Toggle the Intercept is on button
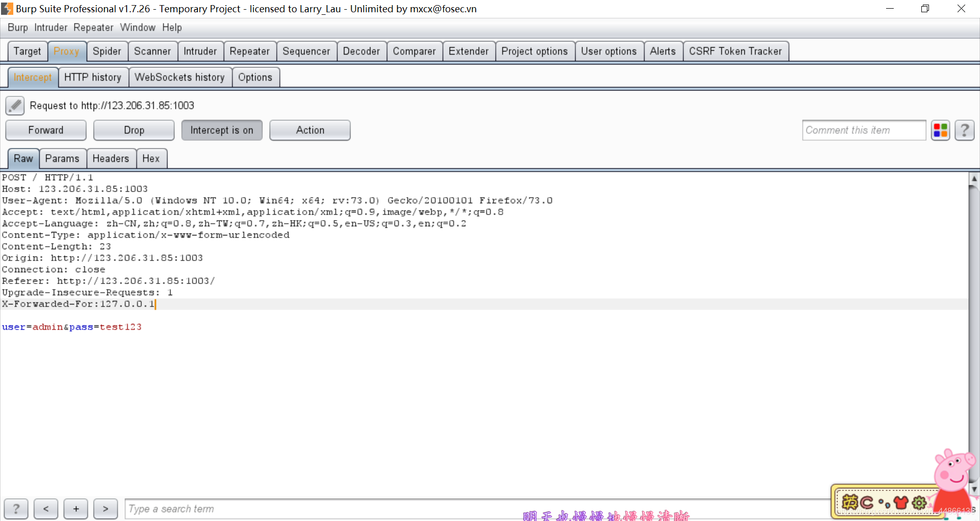Screen dimensions: 980x521 222,130
